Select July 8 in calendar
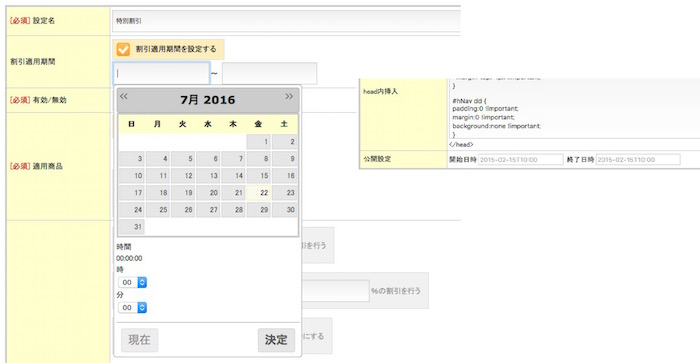The width and height of the screenshot is (700, 363). (259, 159)
